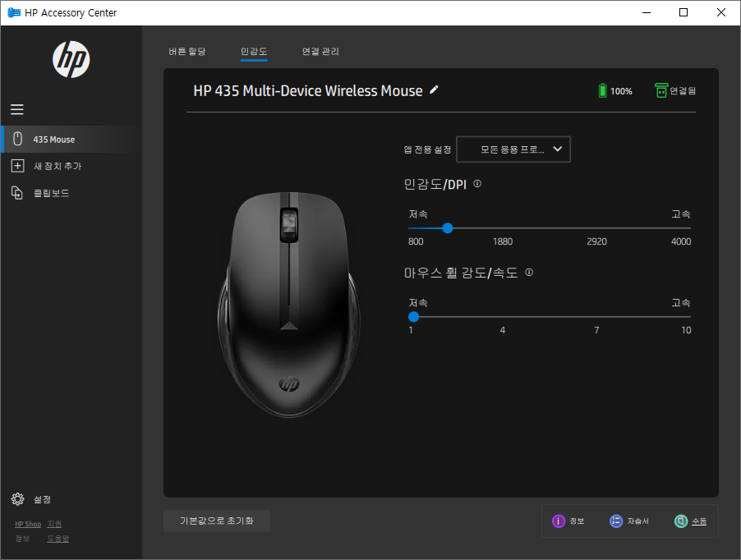Open the 도움말 help link
741x560 pixels.
tap(58, 539)
